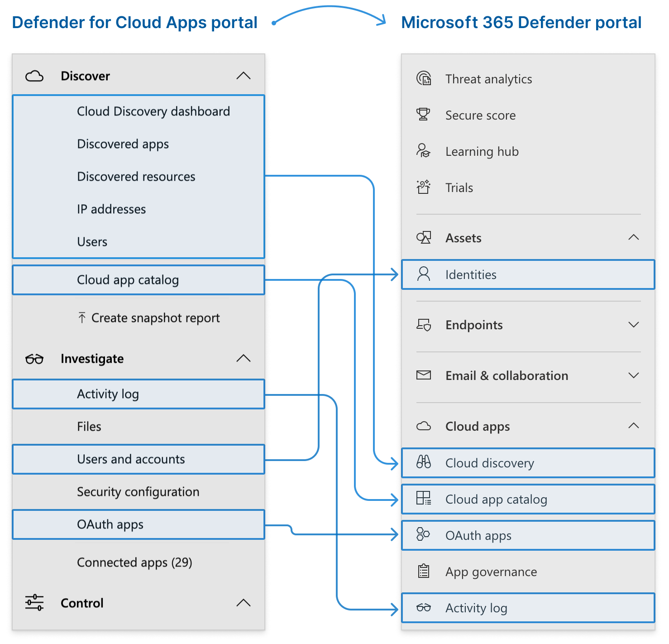Click the Learning hub icon
Image resolution: width=669 pixels, height=644 pixels.
[x=424, y=151]
